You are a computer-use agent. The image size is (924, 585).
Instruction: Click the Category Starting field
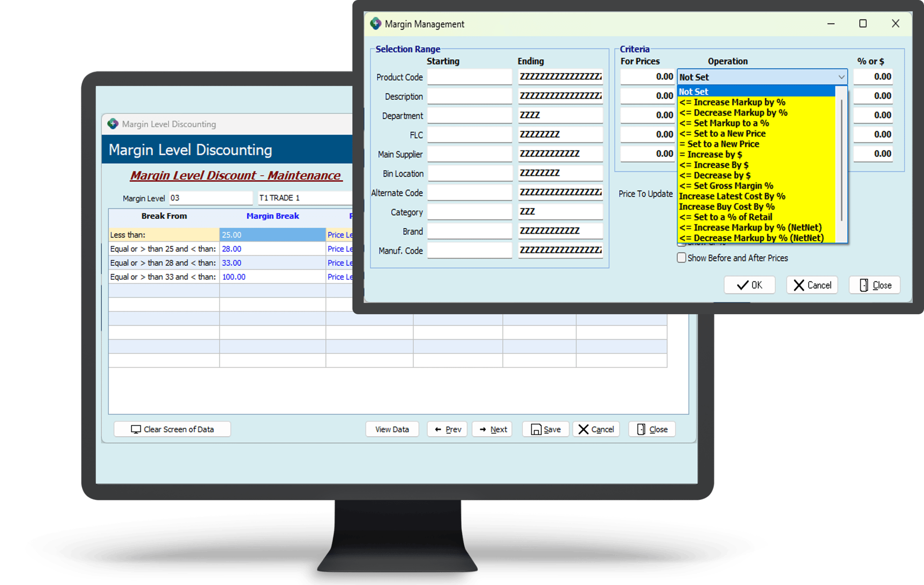pos(469,212)
